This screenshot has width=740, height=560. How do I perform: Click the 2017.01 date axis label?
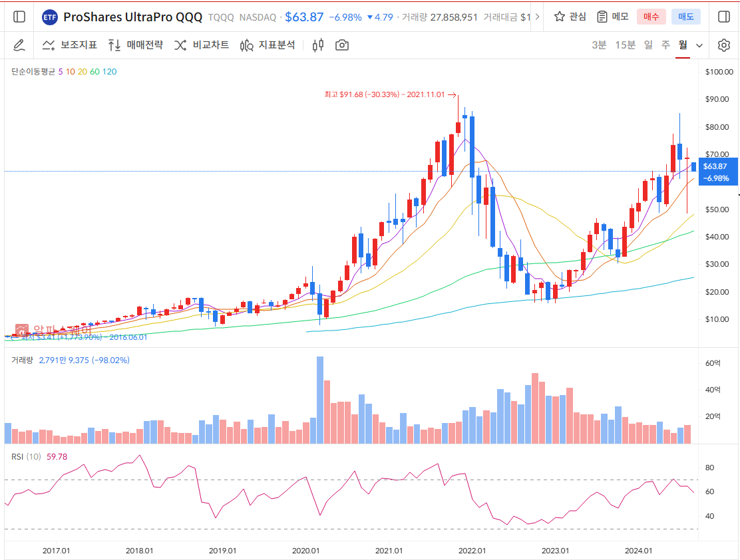[56, 551]
